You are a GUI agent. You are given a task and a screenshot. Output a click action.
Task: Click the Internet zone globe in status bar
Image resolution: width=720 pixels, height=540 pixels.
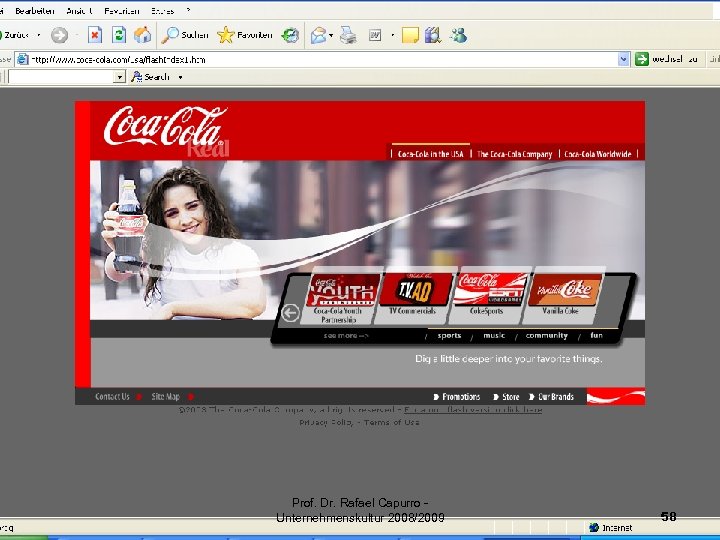pos(594,527)
